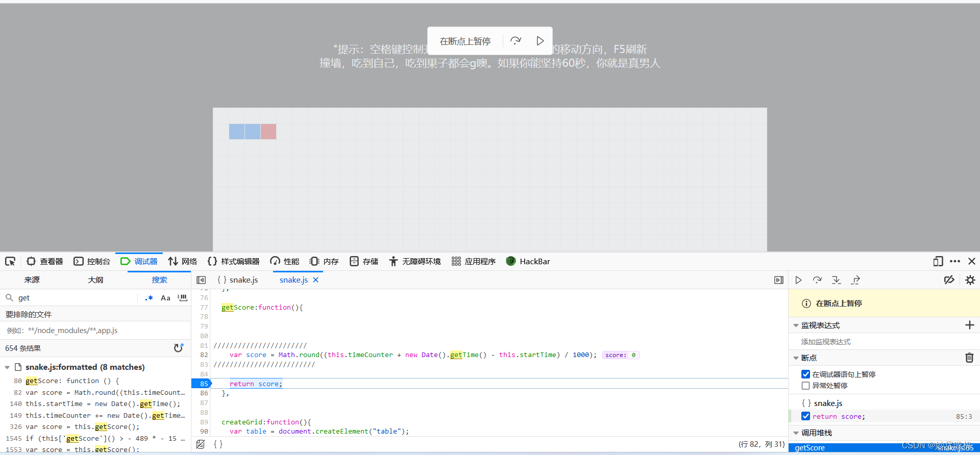Click the responsive design mode icon
980x455 pixels.
click(938, 262)
